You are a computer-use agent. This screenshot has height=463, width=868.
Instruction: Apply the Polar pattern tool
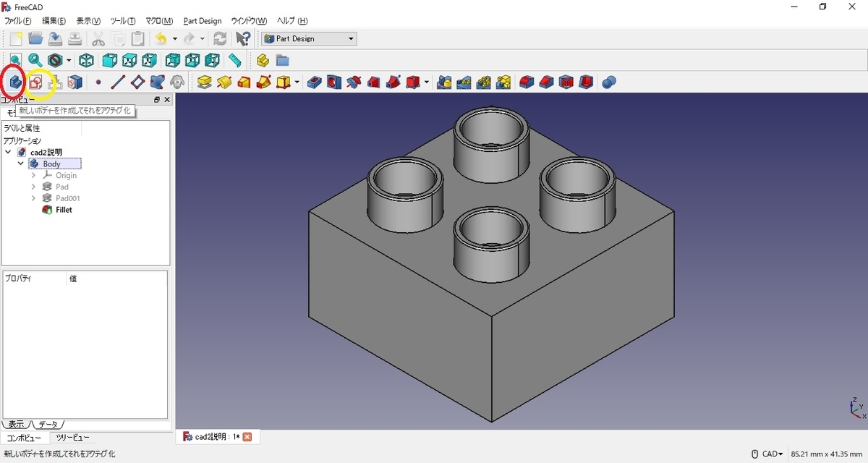click(x=483, y=82)
